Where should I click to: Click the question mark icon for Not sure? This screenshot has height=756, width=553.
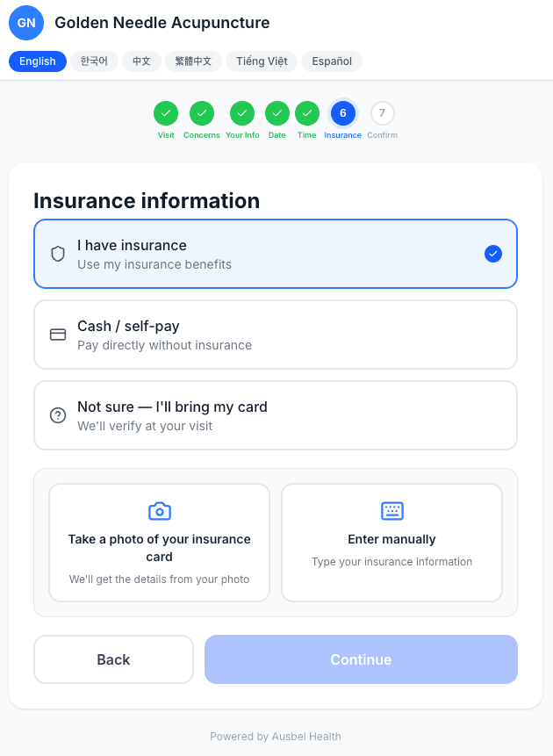[58, 415]
